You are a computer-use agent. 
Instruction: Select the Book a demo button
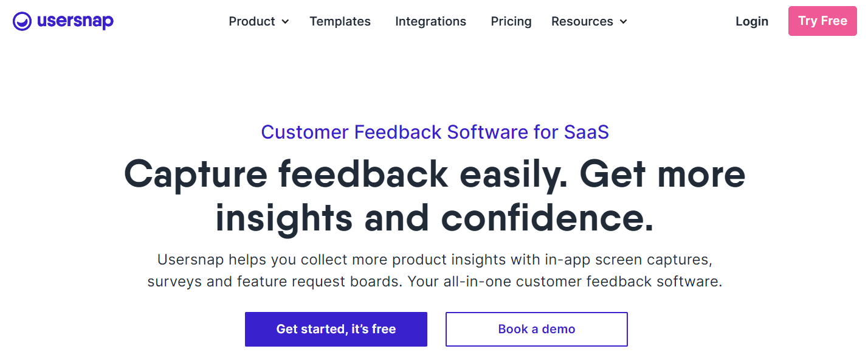pos(536,329)
